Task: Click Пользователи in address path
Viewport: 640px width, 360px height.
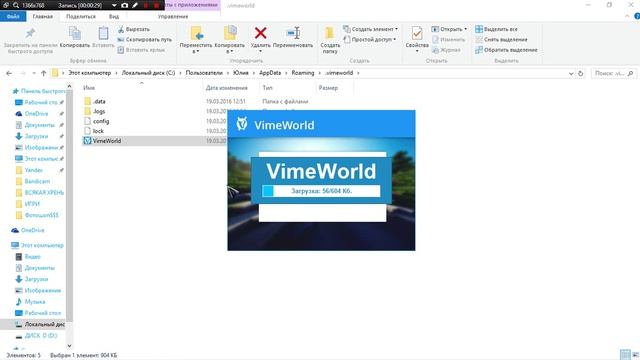Action: click(x=204, y=73)
